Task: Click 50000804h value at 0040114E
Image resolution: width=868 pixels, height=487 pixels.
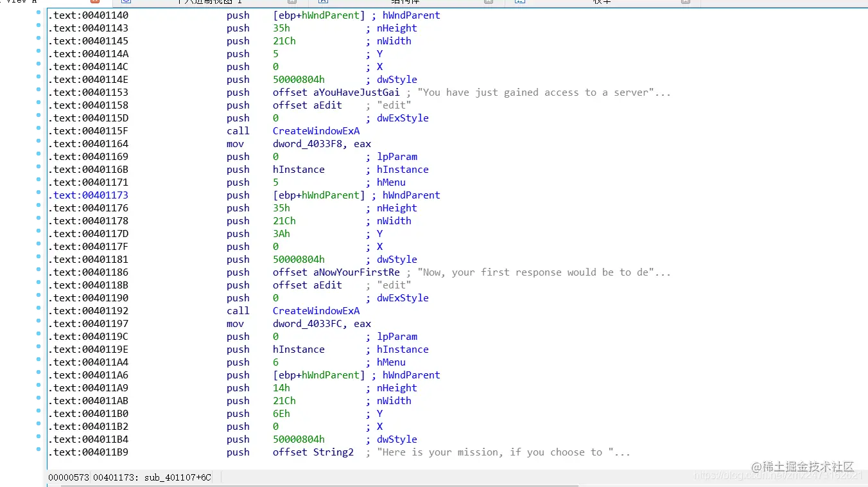Action: click(x=299, y=80)
